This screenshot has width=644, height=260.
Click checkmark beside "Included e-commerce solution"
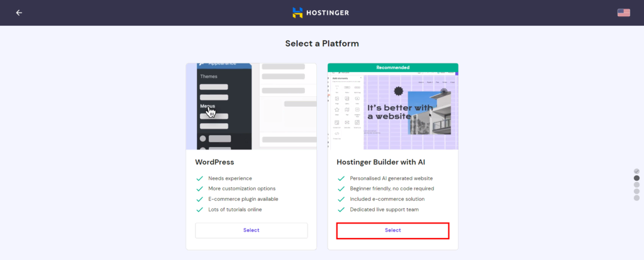point(341,199)
